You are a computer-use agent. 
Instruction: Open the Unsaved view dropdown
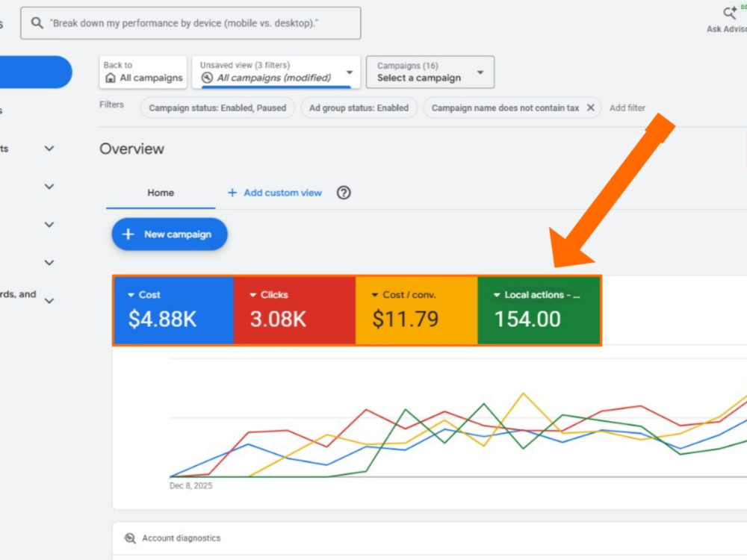tap(276, 72)
